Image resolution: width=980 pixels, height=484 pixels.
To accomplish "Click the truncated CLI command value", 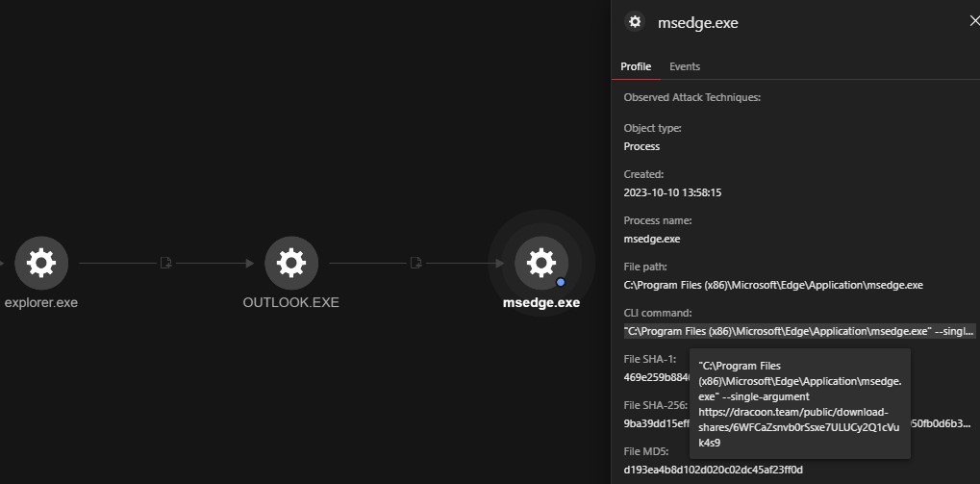I will point(798,331).
